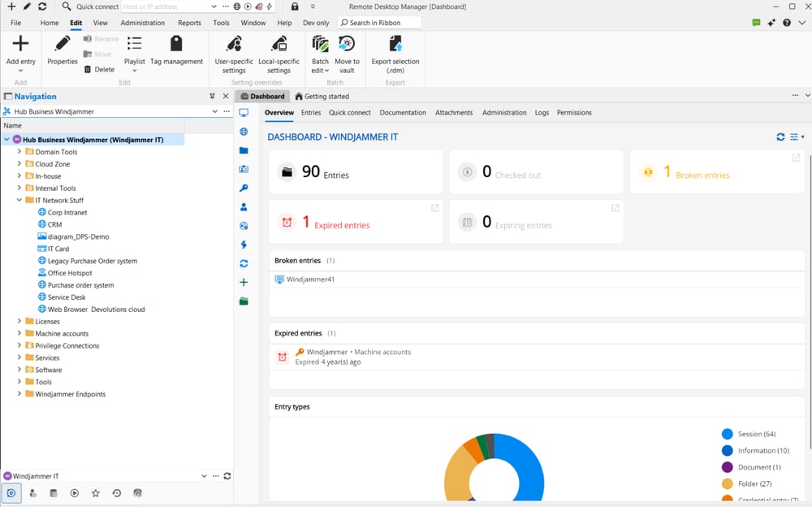The height and width of the screenshot is (507, 812).
Task: Click the green plus Add icon in the side panel
Action: [243, 282]
